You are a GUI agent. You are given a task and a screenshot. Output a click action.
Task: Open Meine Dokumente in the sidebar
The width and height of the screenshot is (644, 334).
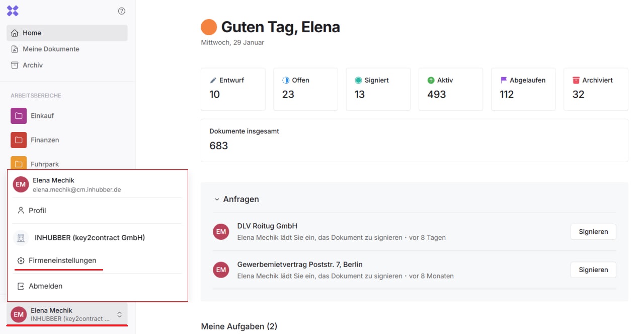pos(51,49)
